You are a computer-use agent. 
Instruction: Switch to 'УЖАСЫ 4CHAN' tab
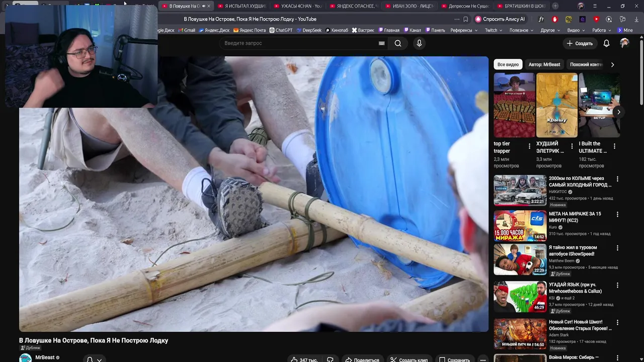click(297, 6)
